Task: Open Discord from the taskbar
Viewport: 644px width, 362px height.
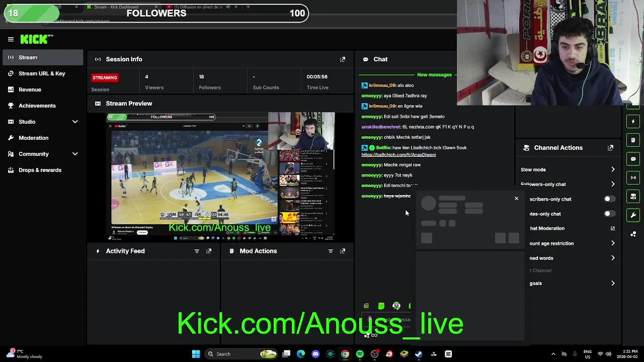Action: click(315, 354)
